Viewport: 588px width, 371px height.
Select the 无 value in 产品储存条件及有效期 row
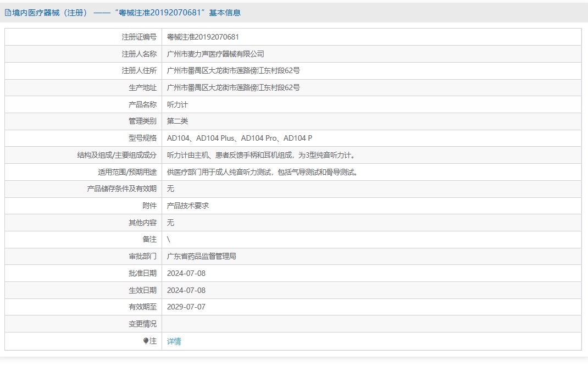click(x=170, y=189)
